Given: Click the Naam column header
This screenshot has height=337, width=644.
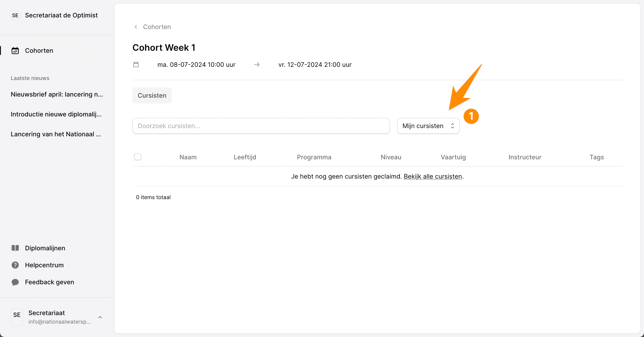Looking at the screenshot, I should point(188,157).
